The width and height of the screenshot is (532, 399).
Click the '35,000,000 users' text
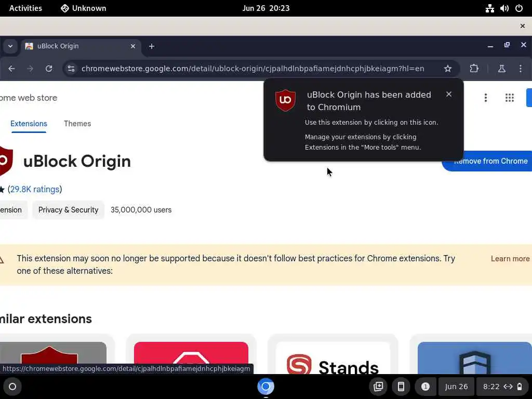[x=141, y=210]
